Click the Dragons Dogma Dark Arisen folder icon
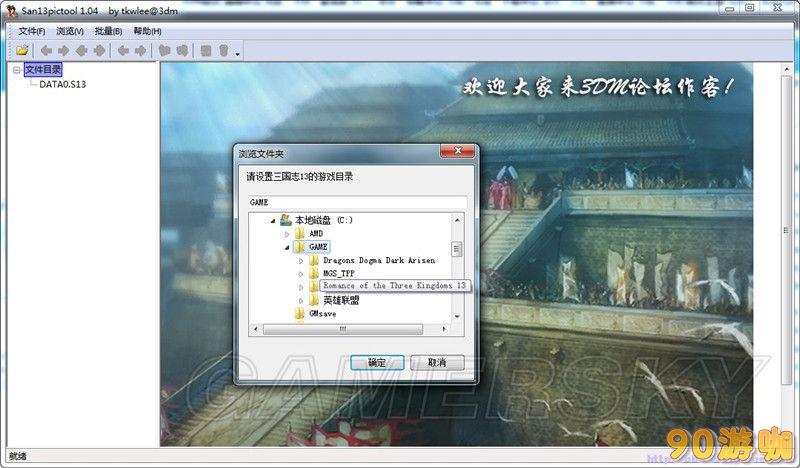This screenshot has height=468, width=800. click(x=314, y=260)
